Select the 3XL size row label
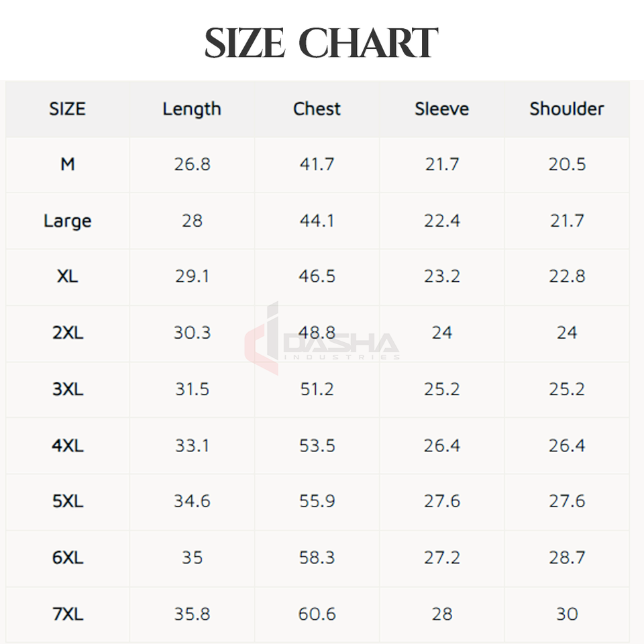Screen dimensions: 644x644 pyautogui.click(x=68, y=389)
